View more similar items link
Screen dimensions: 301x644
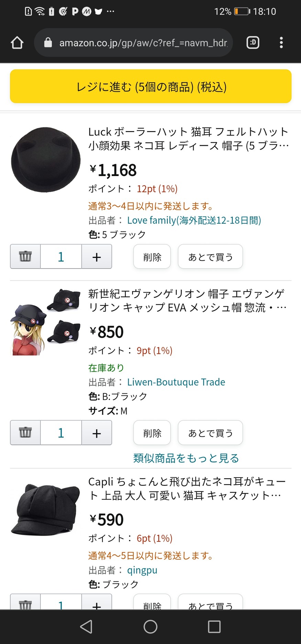click(x=186, y=458)
